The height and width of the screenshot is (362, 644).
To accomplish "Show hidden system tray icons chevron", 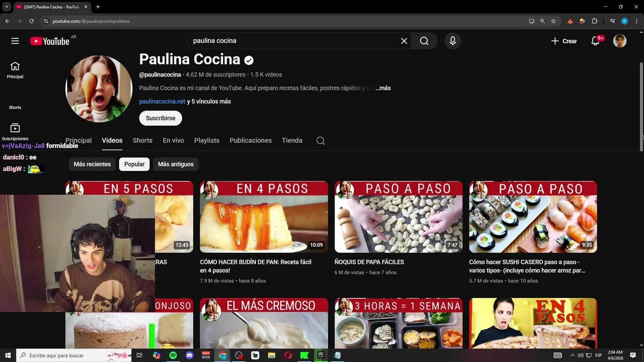I will (572, 355).
